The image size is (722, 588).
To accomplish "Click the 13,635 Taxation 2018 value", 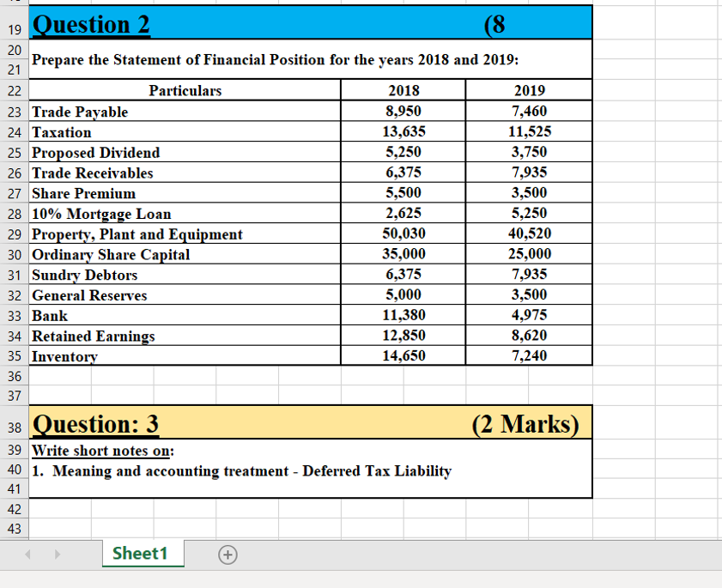I will [403, 131].
